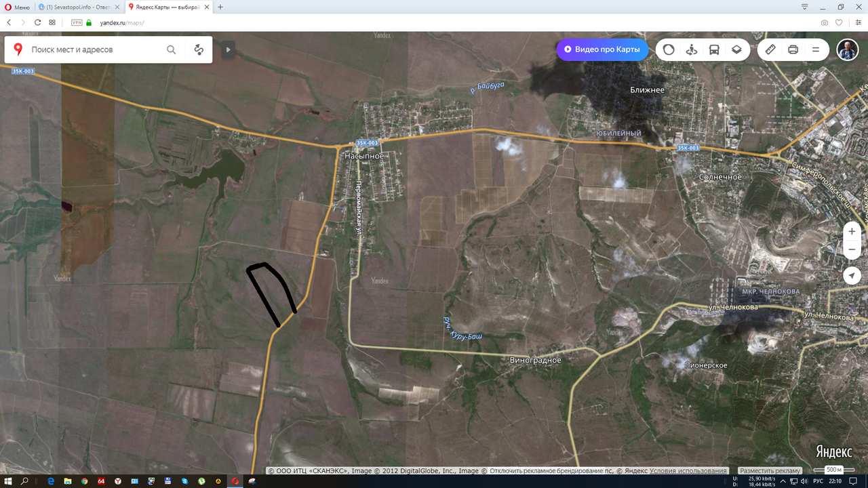Open Opera easy setup panel

(x=859, y=22)
